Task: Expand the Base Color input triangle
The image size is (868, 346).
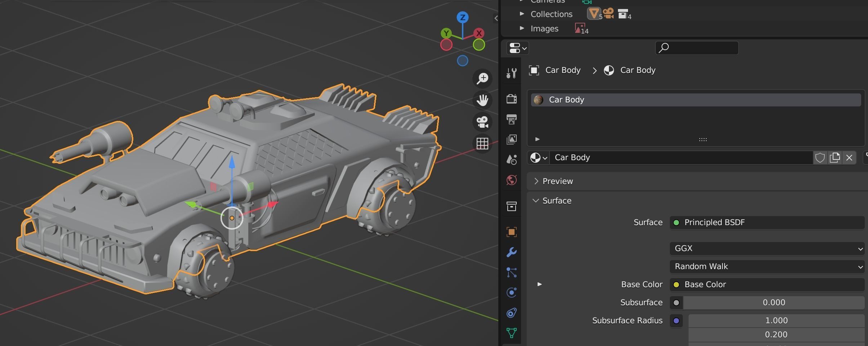Action: 539,284
